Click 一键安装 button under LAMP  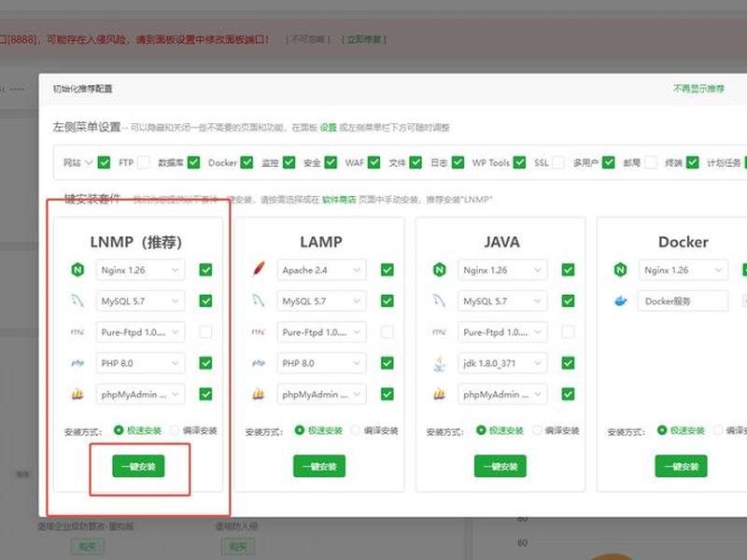[x=319, y=466]
